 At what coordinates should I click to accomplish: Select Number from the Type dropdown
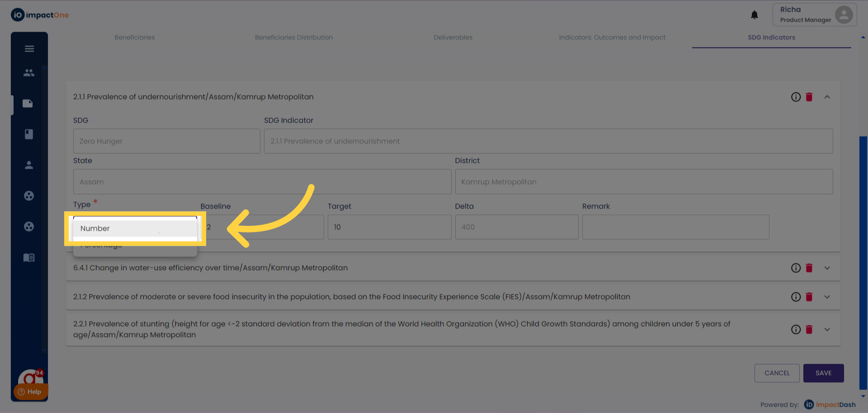click(x=95, y=228)
